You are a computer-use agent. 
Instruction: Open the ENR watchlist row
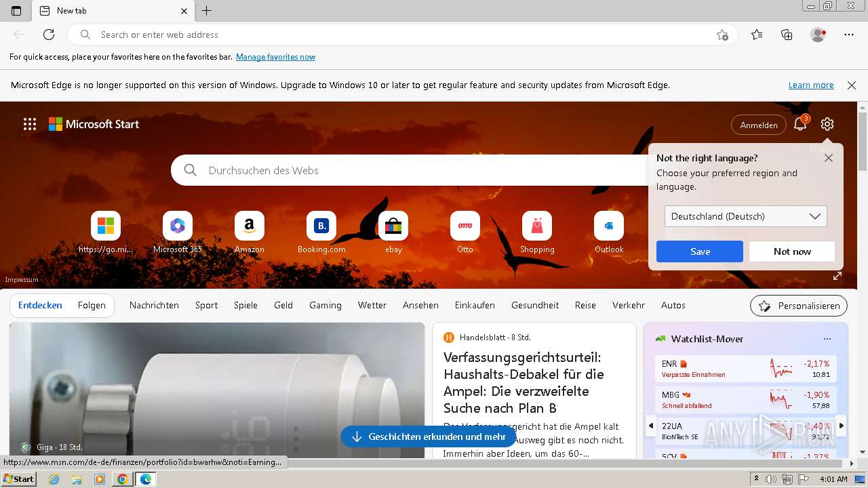(745, 369)
